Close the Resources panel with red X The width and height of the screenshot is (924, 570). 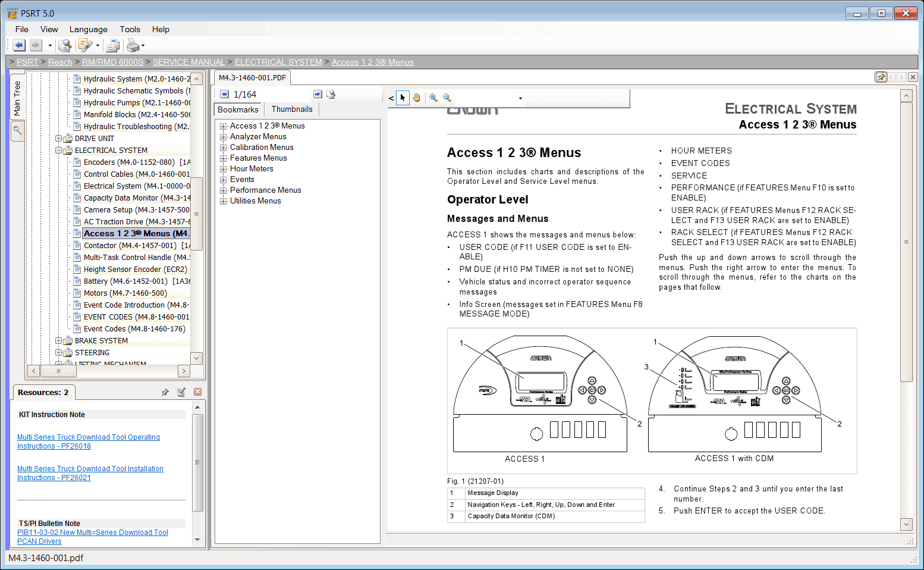point(198,392)
